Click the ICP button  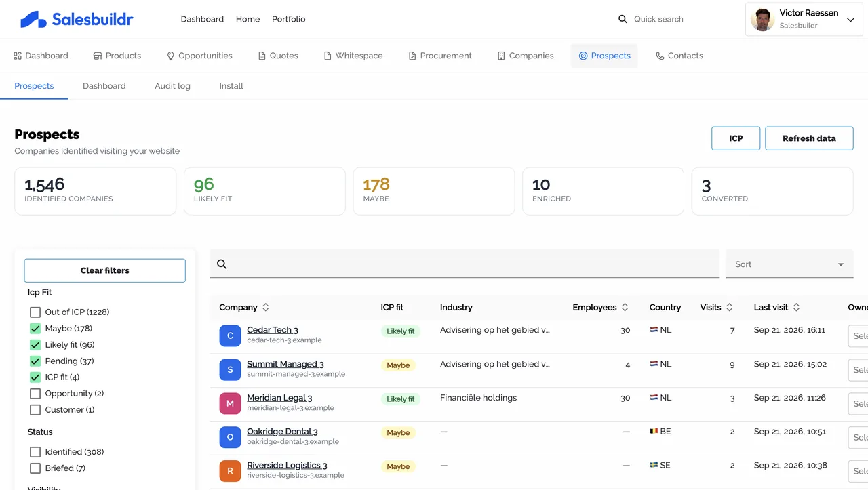(x=736, y=138)
